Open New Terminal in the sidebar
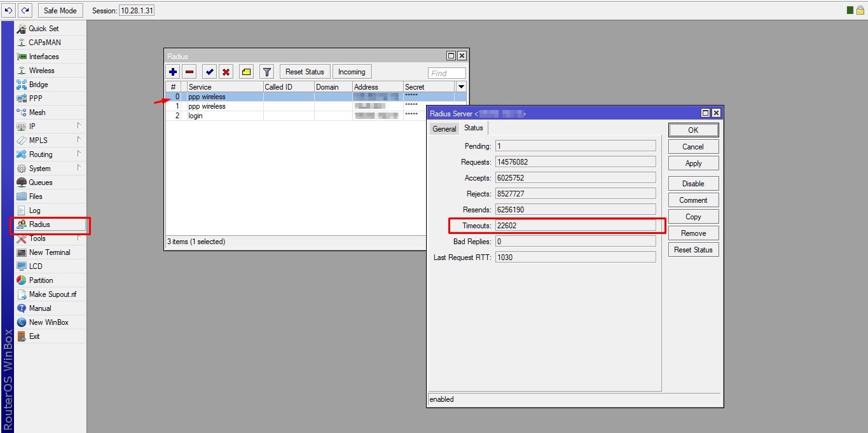The height and width of the screenshot is (433, 868). click(x=50, y=252)
